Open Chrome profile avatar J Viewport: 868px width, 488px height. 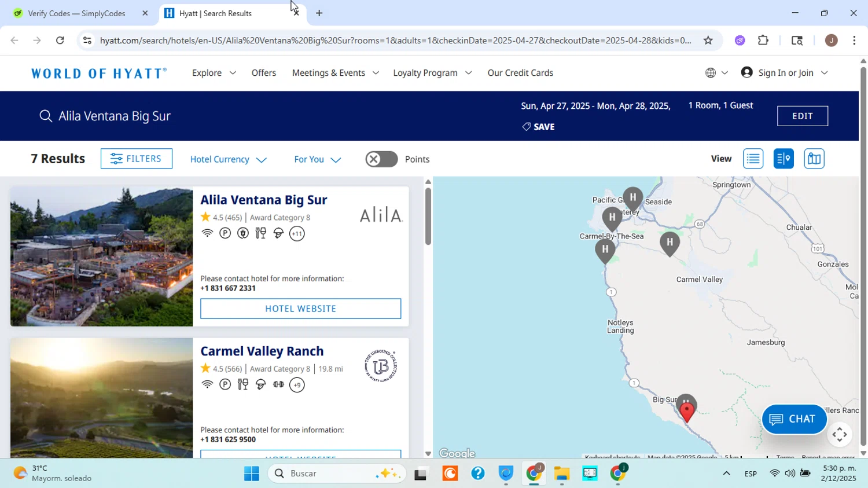click(831, 41)
